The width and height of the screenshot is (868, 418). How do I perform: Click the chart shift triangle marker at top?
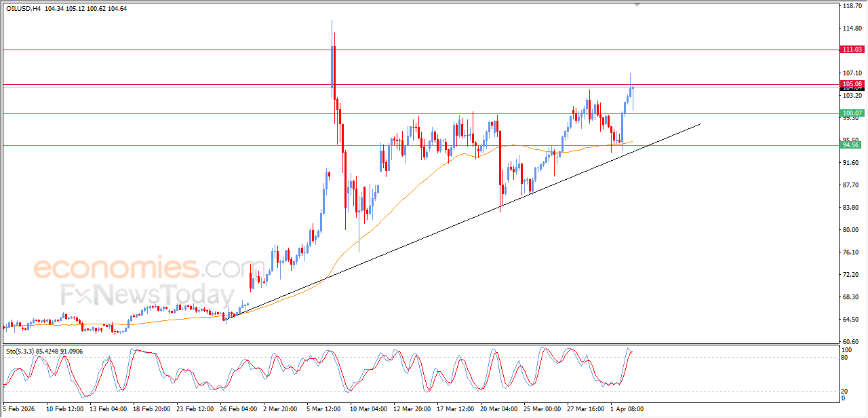(x=637, y=5)
